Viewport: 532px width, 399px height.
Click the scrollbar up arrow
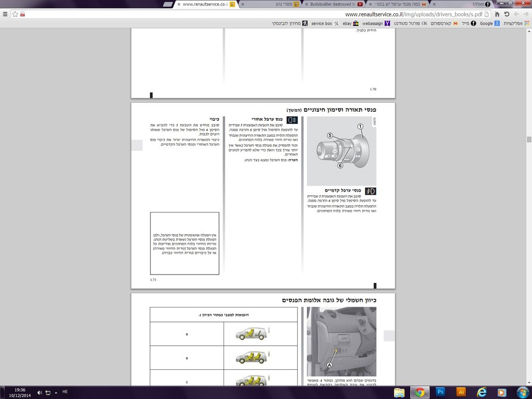pyautogui.click(x=529, y=31)
